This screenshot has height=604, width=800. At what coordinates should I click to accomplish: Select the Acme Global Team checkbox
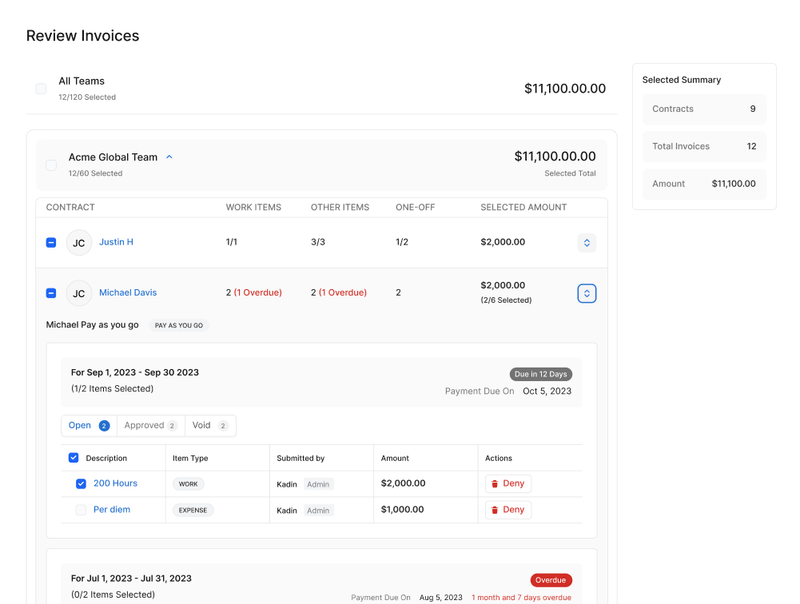tap(51, 165)
